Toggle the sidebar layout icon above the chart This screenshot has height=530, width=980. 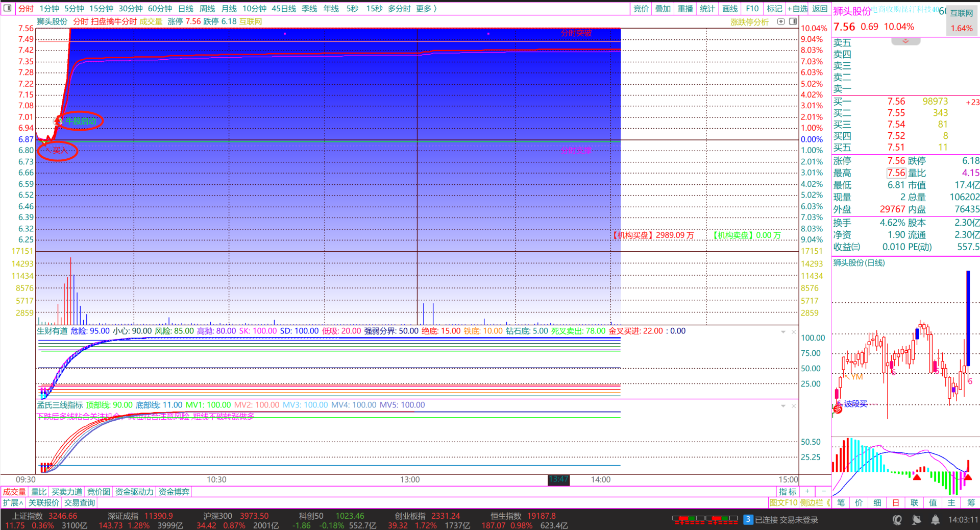click(x=793, y=21)
